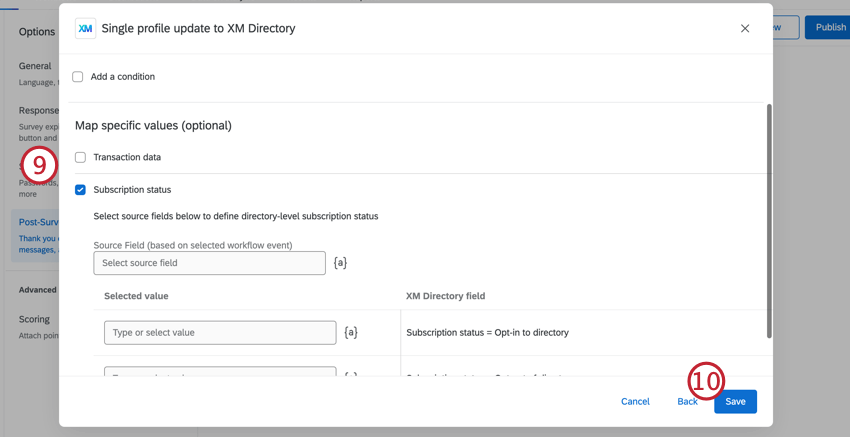
Task: Click the step 9 circle marker
Action: [39, 165]
